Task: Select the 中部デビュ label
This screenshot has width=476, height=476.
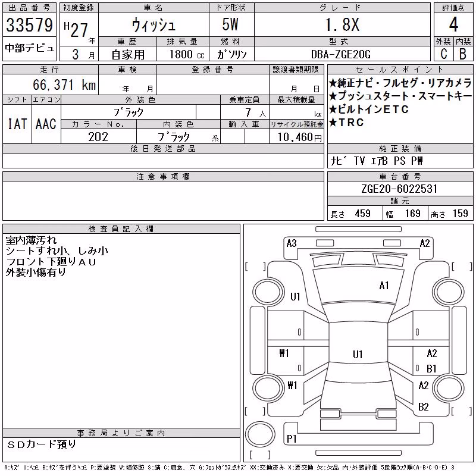Action: tap(29, 48)
